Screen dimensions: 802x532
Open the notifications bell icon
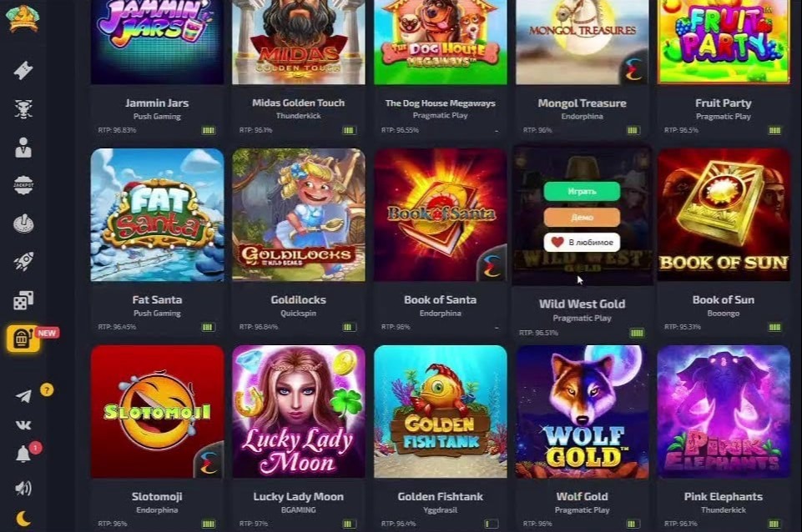tap(23, 454)
